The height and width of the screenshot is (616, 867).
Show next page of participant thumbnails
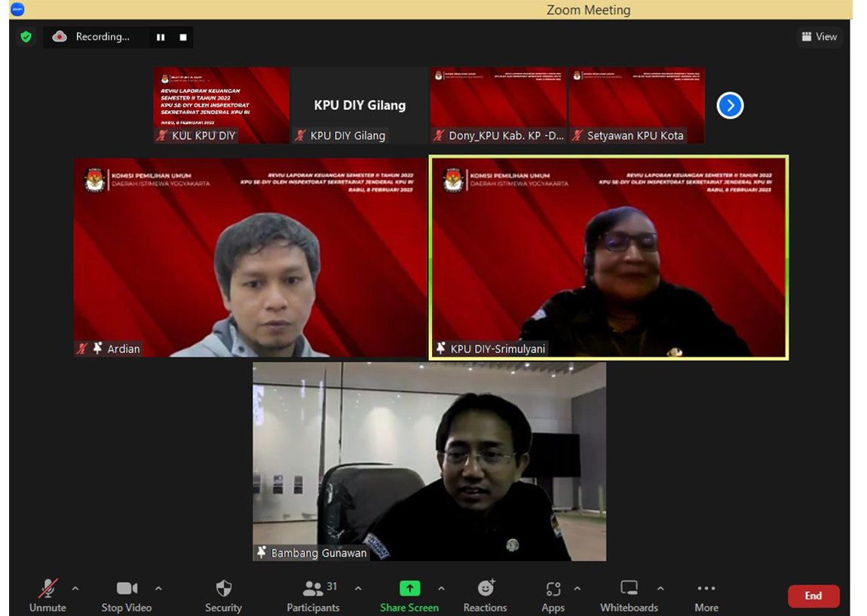[x=730, y=106]
